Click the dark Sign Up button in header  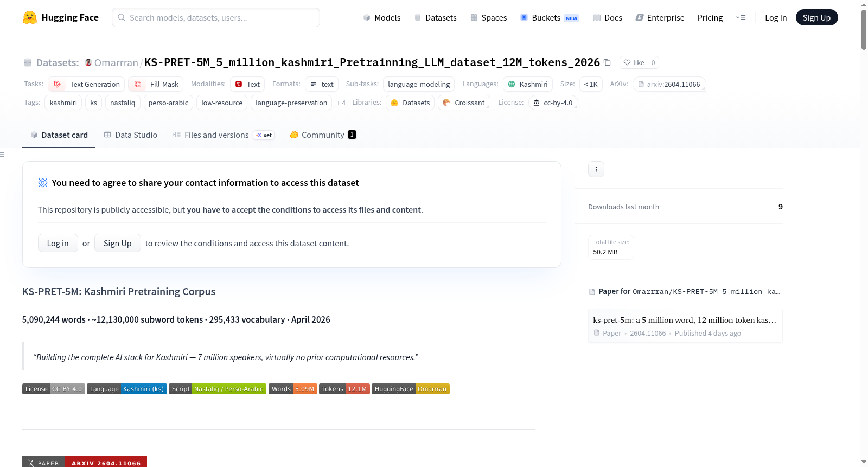coord(816,17)
